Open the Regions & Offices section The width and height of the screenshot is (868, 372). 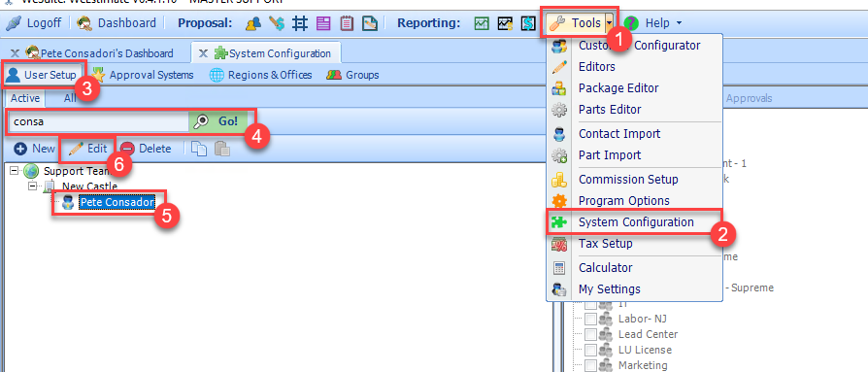click(261, 75)
